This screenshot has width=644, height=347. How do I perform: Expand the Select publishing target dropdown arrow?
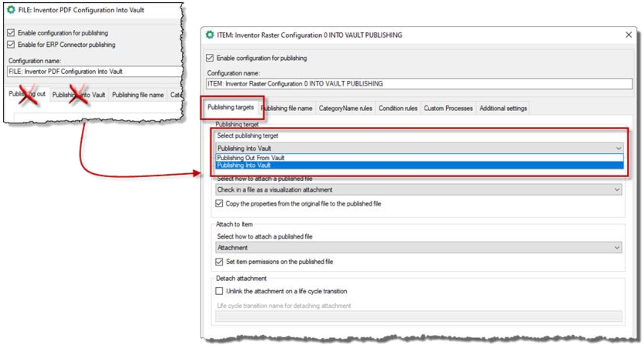coord(618,148)
